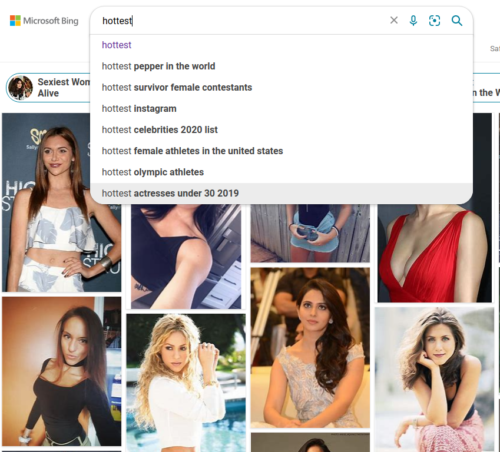Viewport: 500px width, 452px height.
Task: Open the Microsoft Bing logo
Action: pyautogui.click(x=44, y=21)
